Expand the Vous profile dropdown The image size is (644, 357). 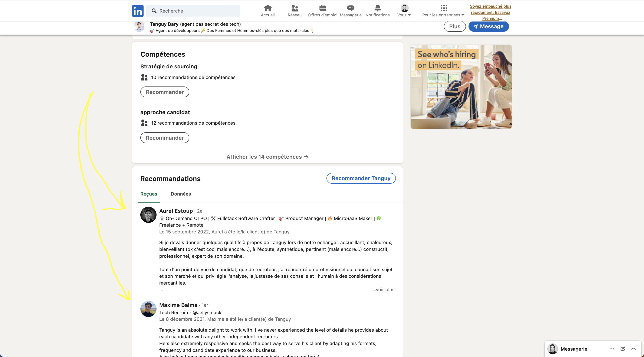pyautogui.click(x=404, y=11)
